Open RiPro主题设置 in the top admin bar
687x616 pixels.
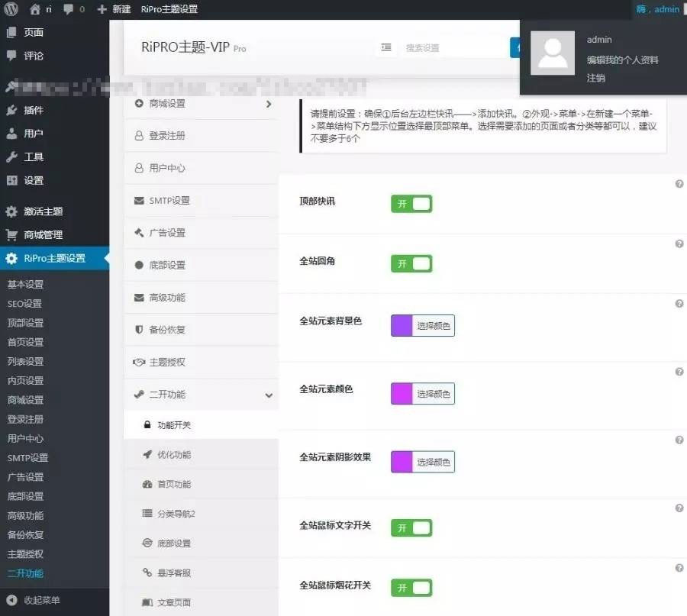(x=169, y=9)
